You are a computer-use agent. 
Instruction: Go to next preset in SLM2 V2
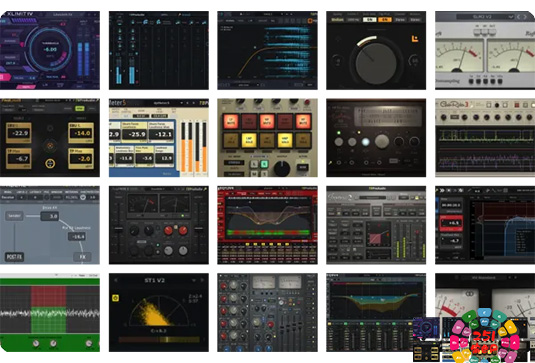[526, 16]
